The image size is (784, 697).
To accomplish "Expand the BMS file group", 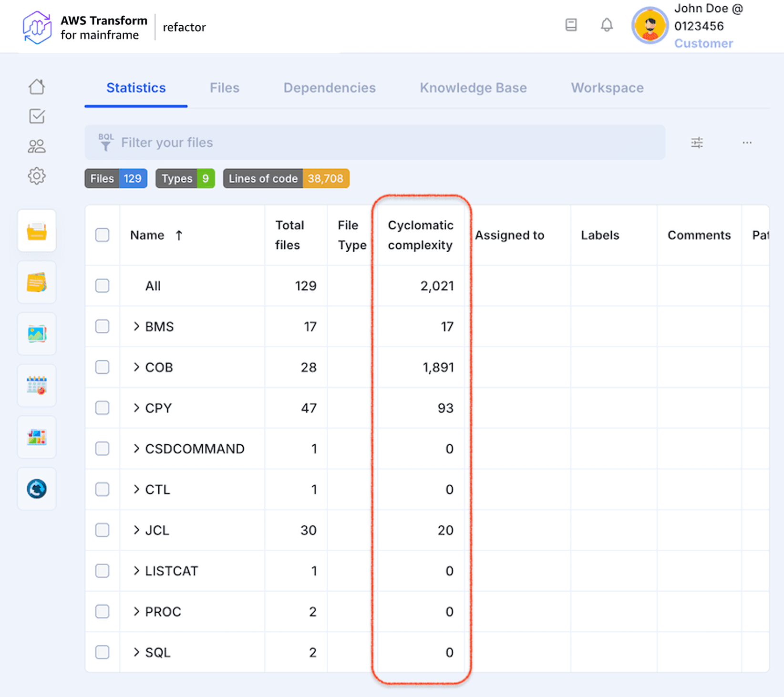I will point(137,327).
